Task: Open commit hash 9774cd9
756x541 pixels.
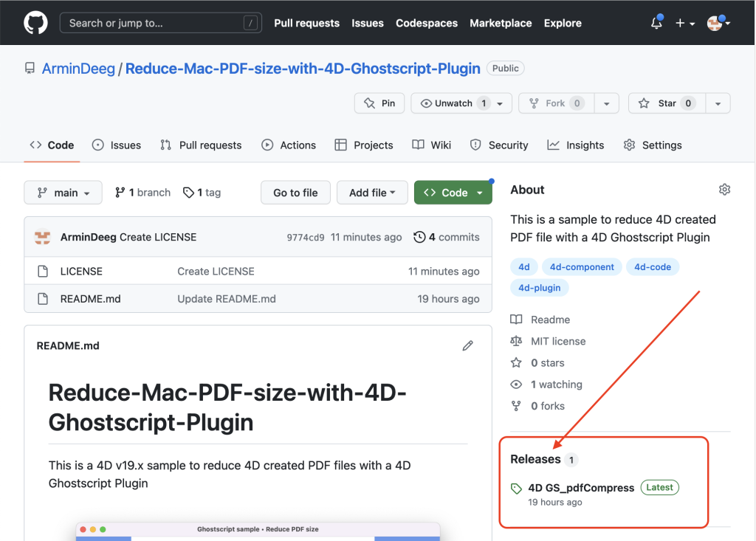Action: (x=306, y=237)
